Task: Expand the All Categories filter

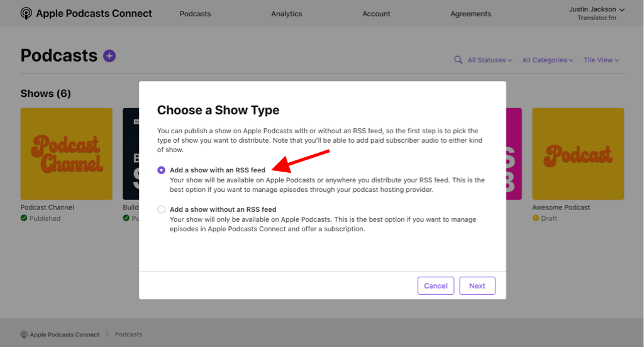Action: [x=547, y=60]
